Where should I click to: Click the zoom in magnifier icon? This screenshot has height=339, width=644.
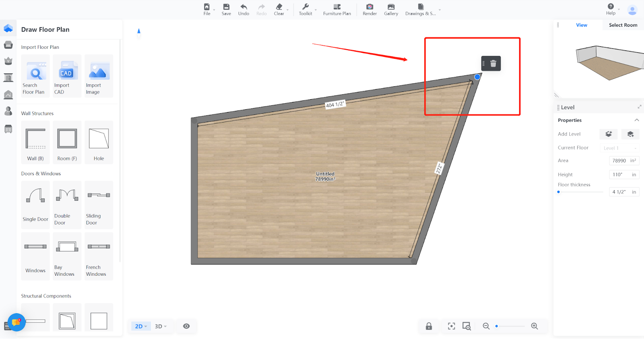pyautogui.click(x=534, y=326)
